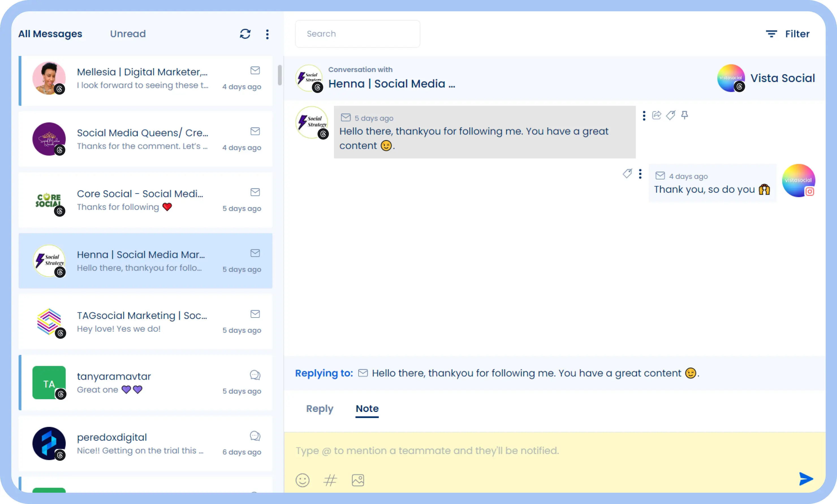
Task: Click the pencil edit icon on sent message
Action: [x=627, y=174]
